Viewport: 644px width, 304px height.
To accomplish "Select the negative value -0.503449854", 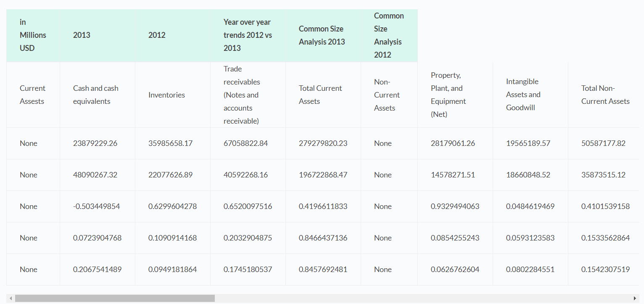I will coord(97,206).
